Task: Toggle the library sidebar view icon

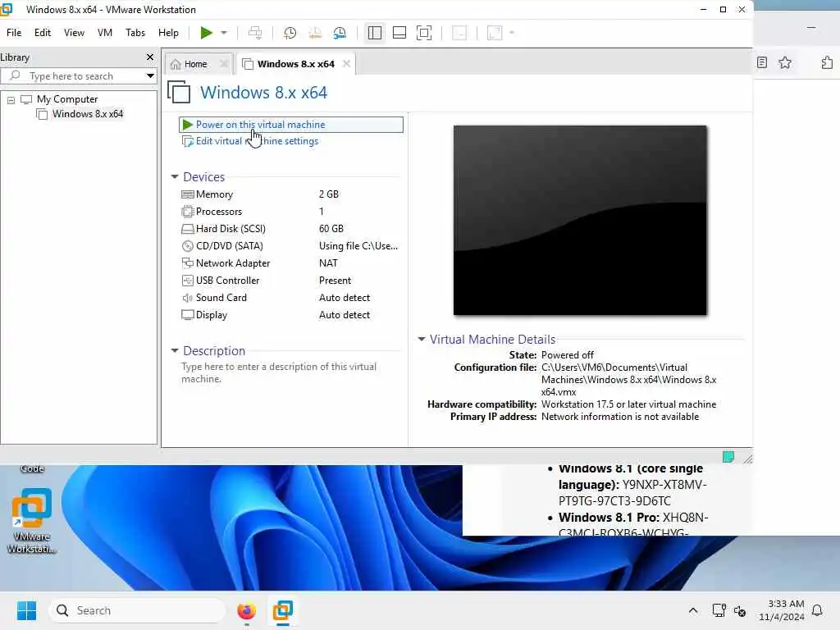Action: pos(375,33)
